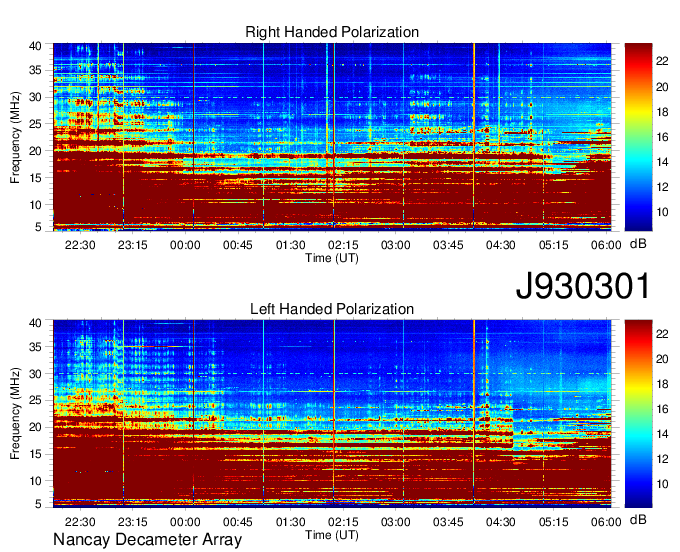Click the 16 dB label on the top colorbar
This screenshot has height=552, width=680.
click(662, 137)
